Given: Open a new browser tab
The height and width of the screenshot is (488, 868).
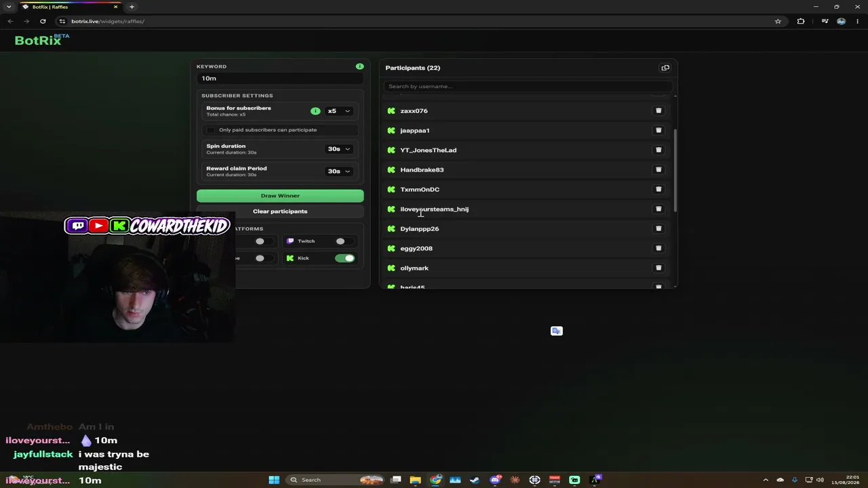Looking at the screenshot, I should coord(132,7).
